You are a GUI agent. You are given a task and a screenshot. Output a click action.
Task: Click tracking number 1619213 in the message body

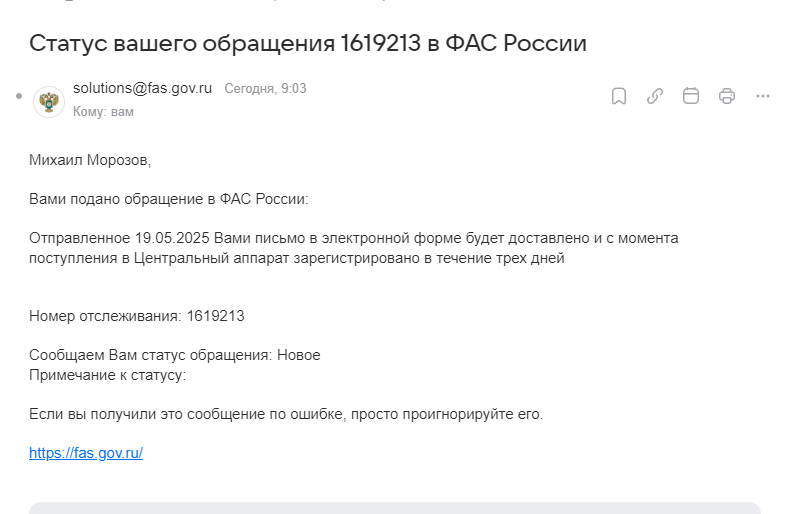click(x=215, y=316)
